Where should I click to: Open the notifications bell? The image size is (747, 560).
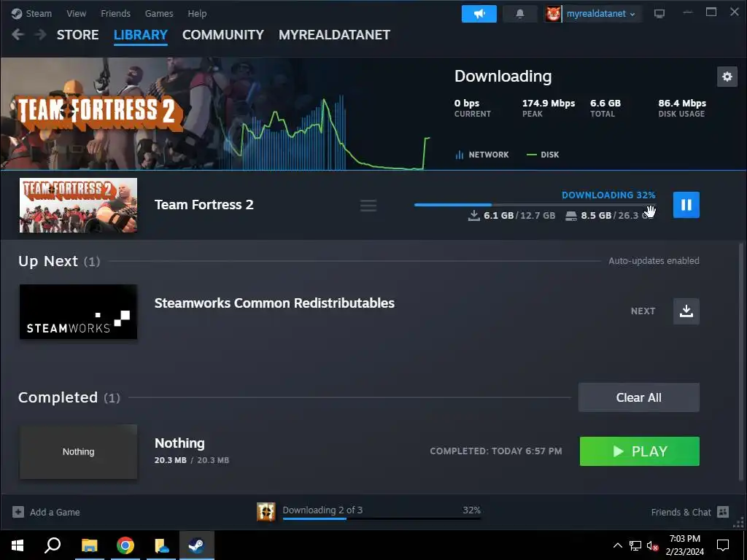[519, 14]
